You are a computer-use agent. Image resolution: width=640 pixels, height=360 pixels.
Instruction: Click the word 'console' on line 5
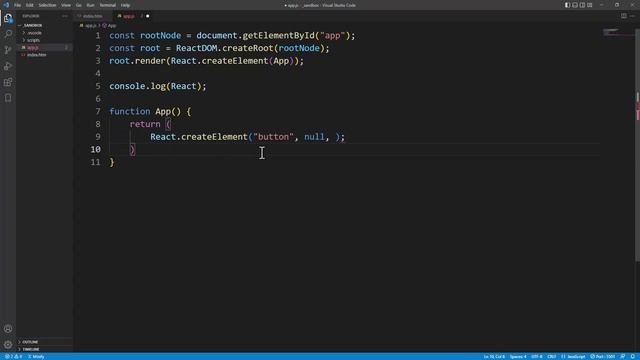[127, 86]
